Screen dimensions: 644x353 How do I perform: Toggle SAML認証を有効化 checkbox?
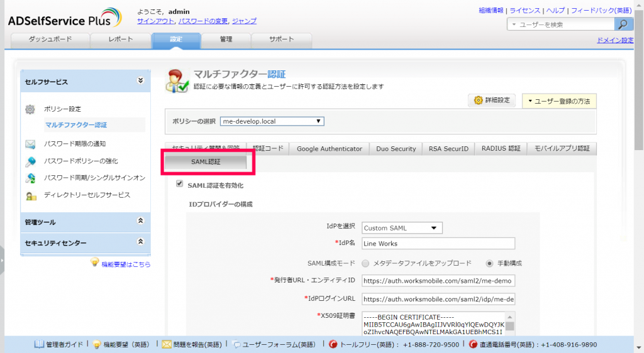[179, 183]
